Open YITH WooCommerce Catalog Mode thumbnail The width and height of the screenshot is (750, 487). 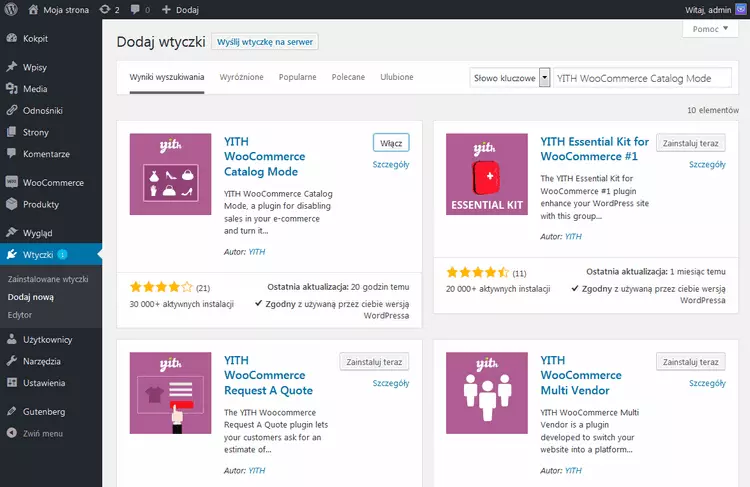(170, 174)
